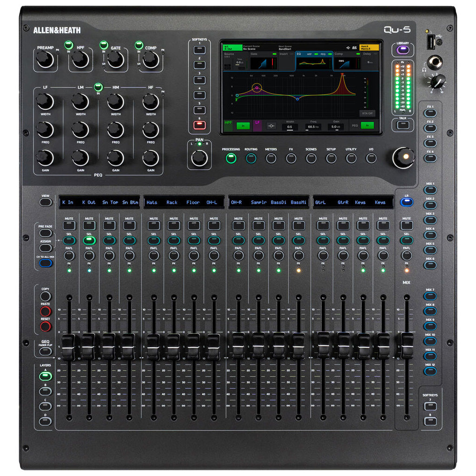Tap the RTA Off button on touchscreen
Viewport: 476px width, 476px height.
367,113
